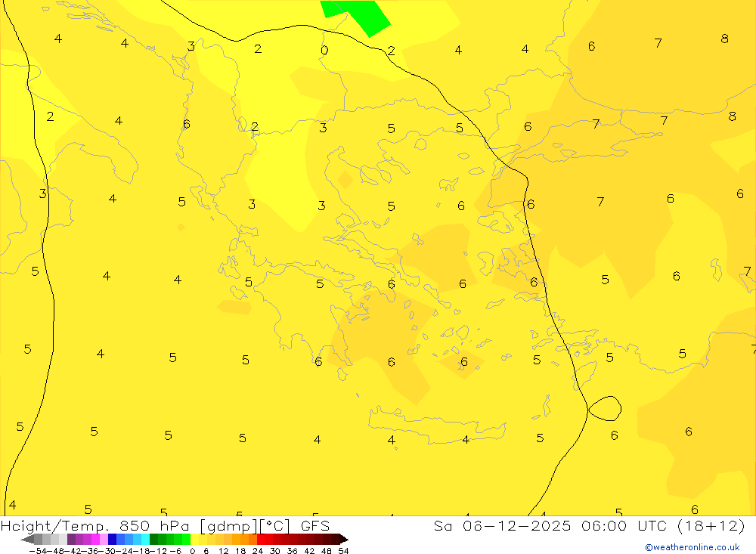Screen dimensions: 756x554
Task: Select the dark blue legend swatch near -30
Action: click(x=112, y=540)
